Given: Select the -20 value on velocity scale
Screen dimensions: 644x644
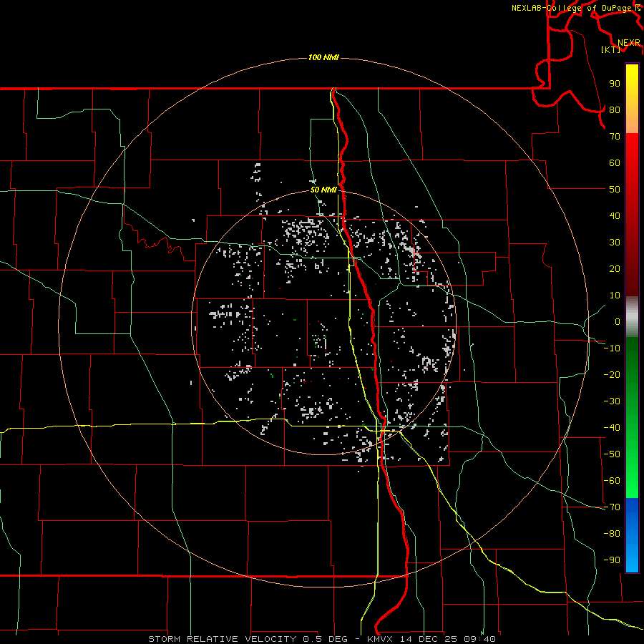Looking at the screenshot, I should (612, 374).
